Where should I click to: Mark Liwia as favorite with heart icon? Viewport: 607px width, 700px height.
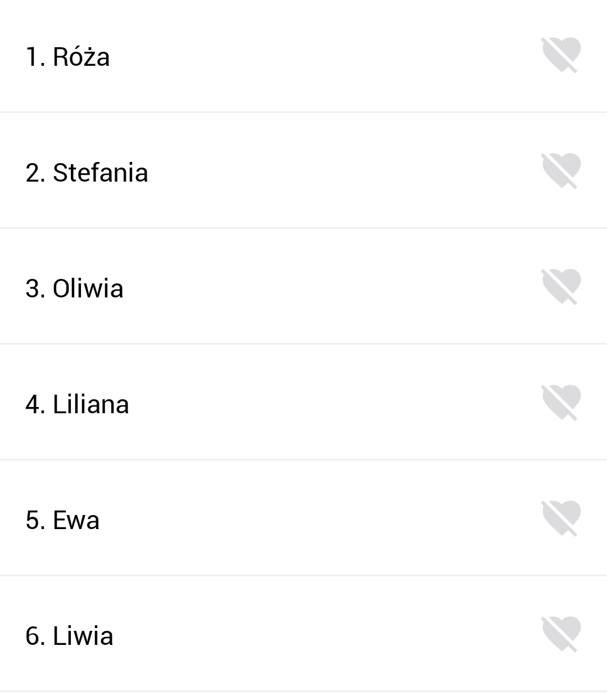(561, 634)
